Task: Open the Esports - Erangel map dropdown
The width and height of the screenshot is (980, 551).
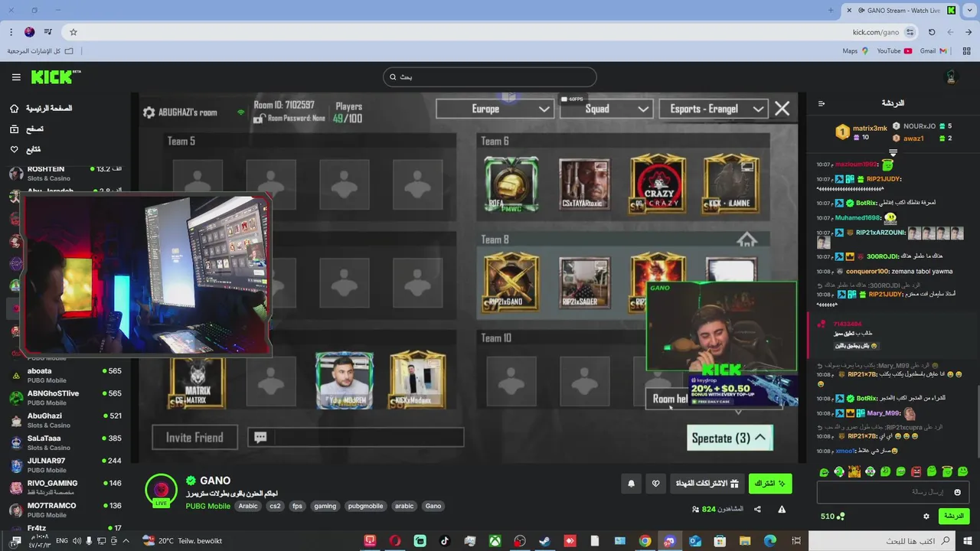Action: pyautogui.click(x=714, y=109)
